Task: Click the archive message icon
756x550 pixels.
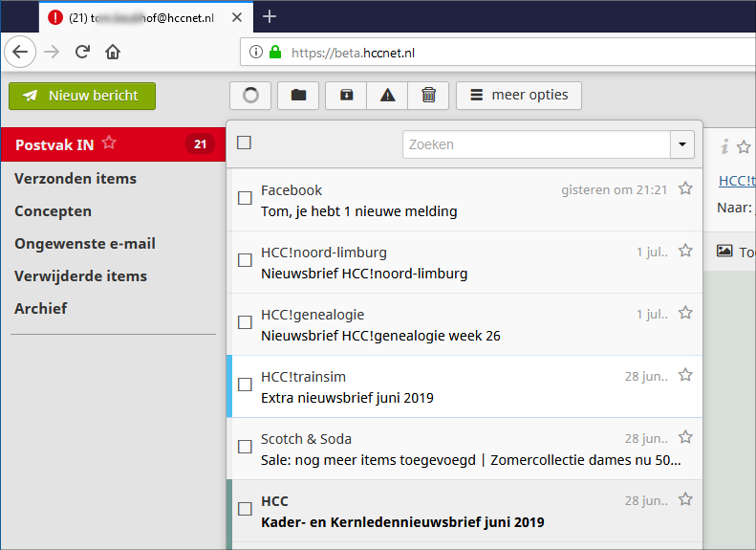Action: pyautogui.click(x=346, y=96)
